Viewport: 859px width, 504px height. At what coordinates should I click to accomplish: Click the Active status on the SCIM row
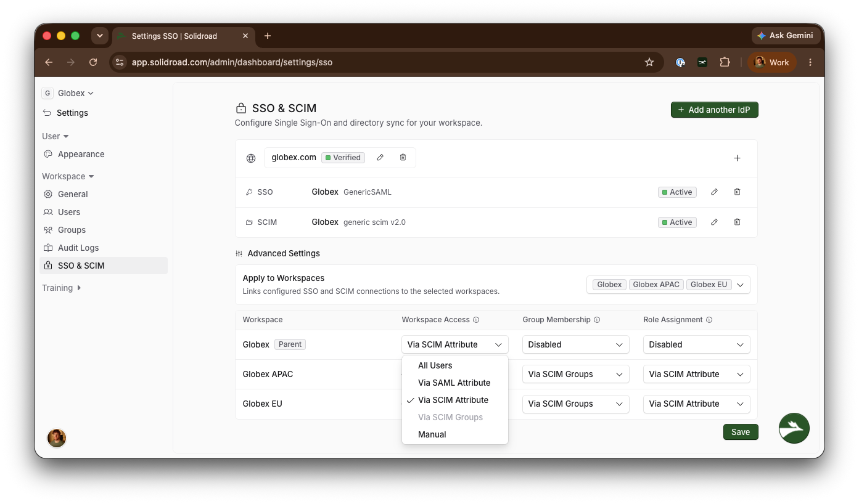[677, 222]
